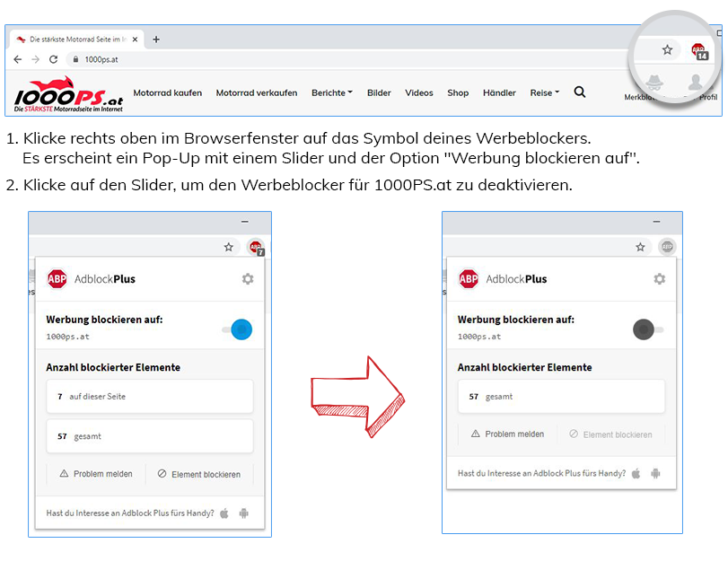Click Apple icon in right popup footer
This screenshot has height=570, width=728.
(636, 473)
